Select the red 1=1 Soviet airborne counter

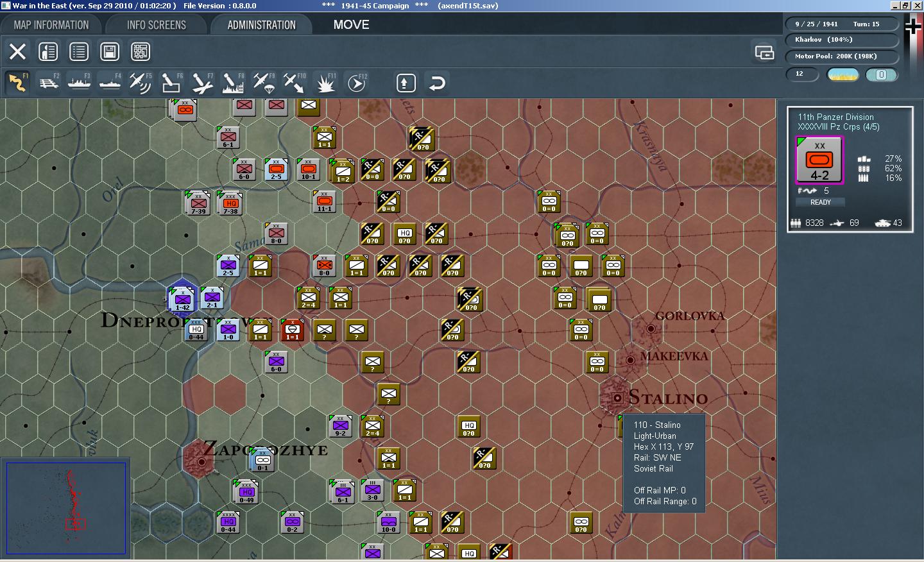[x=292, y=330]
